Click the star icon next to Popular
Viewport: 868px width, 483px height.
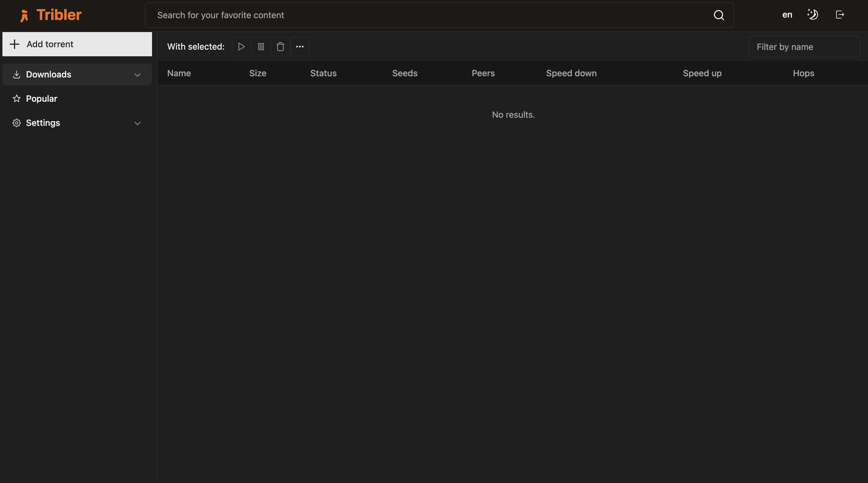[16, 98]
